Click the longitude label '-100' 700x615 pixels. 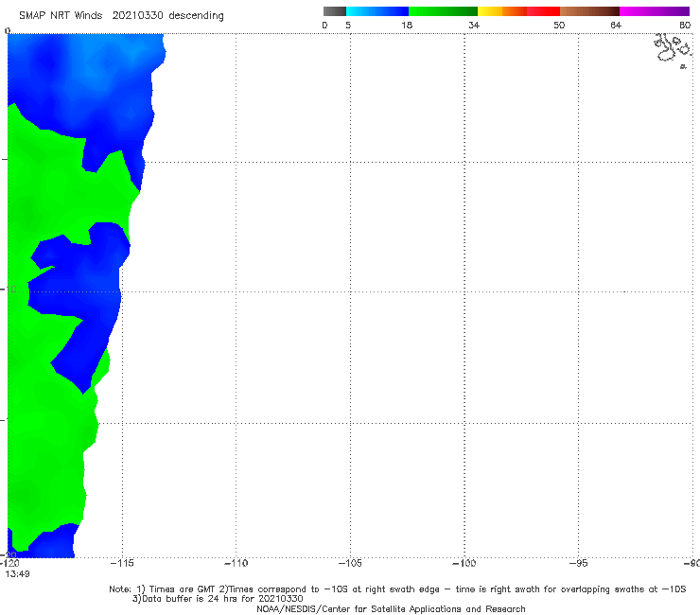464,563
